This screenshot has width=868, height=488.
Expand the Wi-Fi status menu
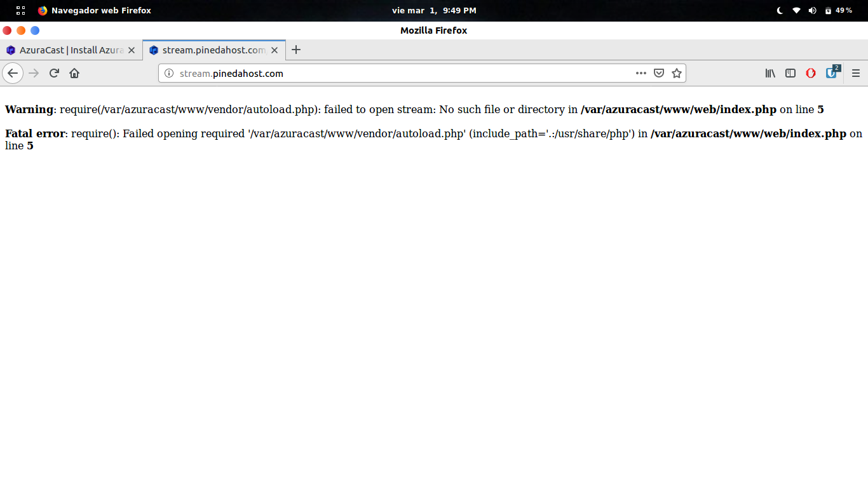click(x=797, y=10)
